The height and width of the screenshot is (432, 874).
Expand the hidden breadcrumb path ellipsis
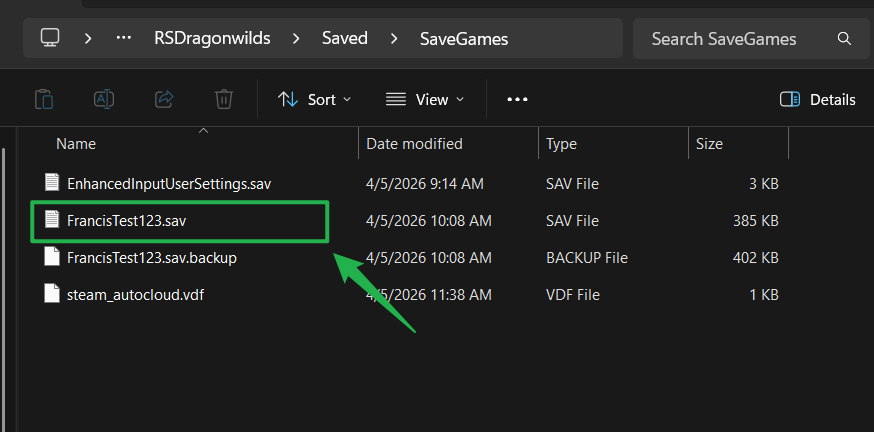tap(125, 38)
